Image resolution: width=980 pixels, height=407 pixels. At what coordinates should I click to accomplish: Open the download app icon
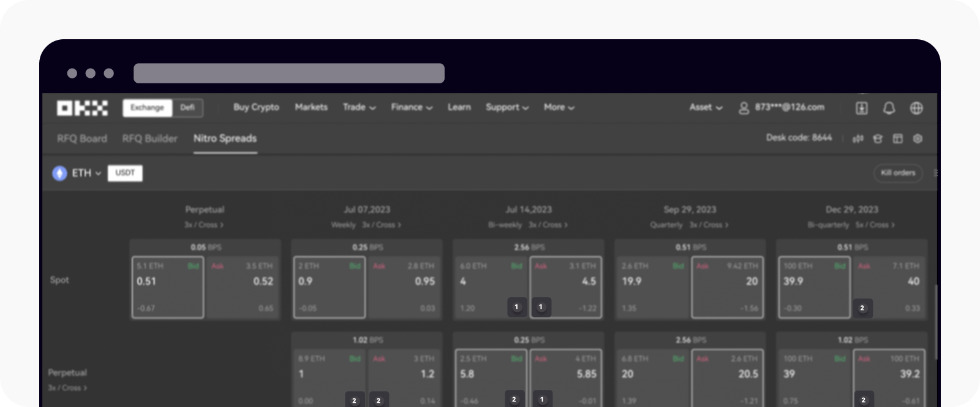pyautogui.click(x=861, y=108)
